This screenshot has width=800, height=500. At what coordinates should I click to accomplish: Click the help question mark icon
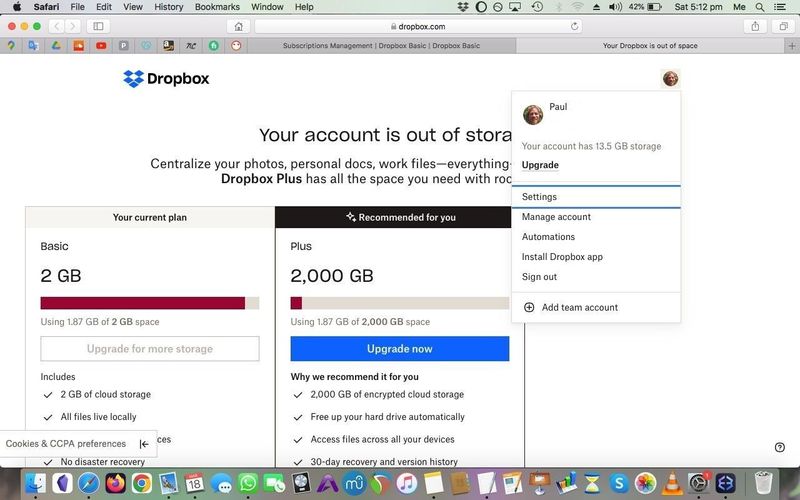pos(780,447)
